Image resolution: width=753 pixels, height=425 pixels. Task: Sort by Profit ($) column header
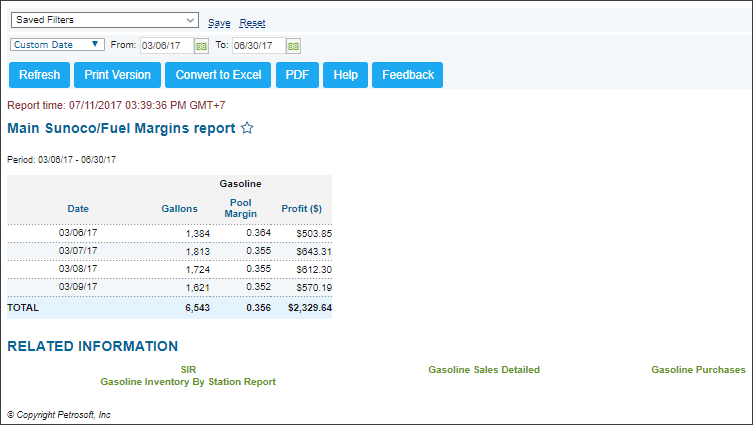[x=302, y=208]
